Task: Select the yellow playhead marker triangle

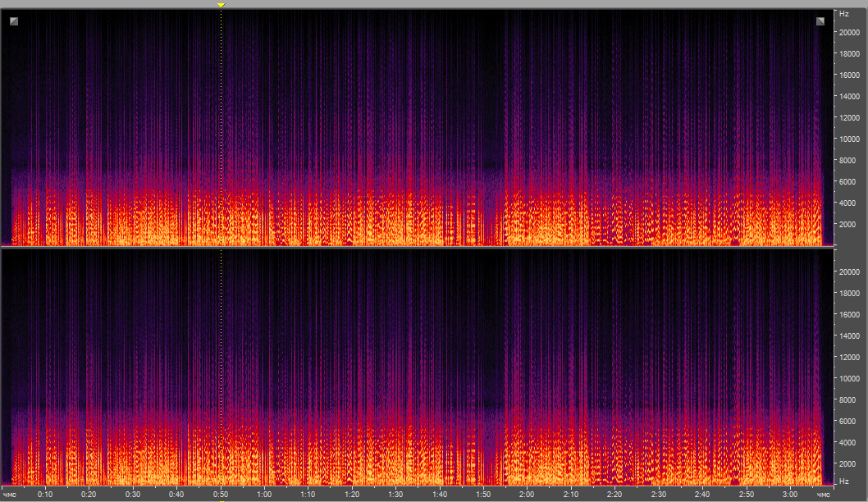Action: (x=221, y=5)
